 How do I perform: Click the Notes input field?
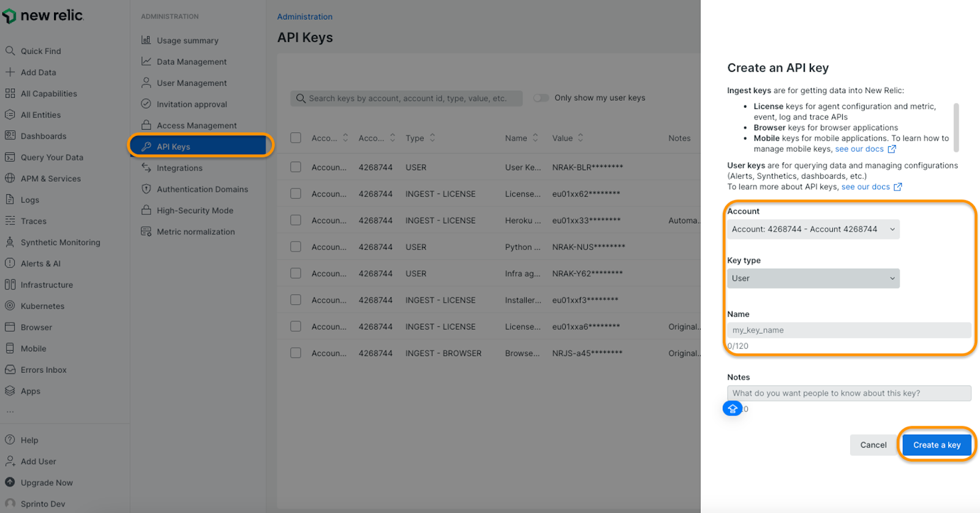[849, 393]
